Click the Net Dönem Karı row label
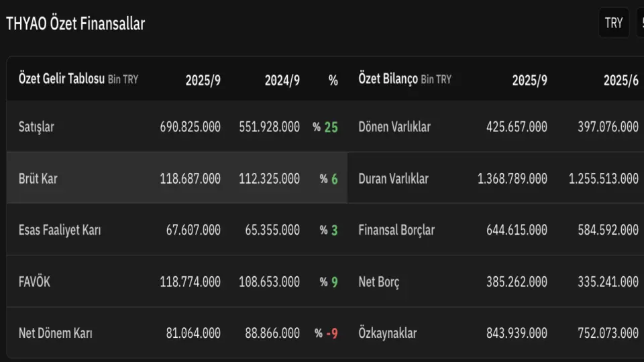The width and height of the screenshot is (644, 362). click(x=55, y=333)
